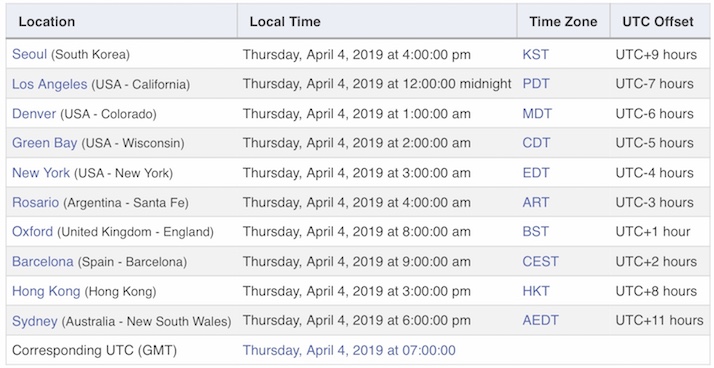Click the AEDT time zone link
This screenshot has width=714, height=368.
click(x=541, y=321)
